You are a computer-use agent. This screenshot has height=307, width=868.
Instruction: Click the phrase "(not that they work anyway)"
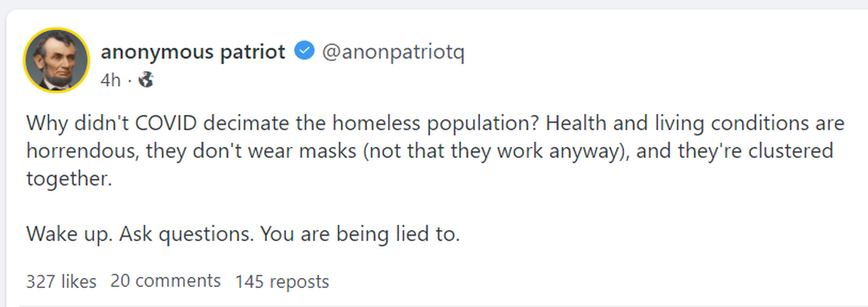point(496,151)
